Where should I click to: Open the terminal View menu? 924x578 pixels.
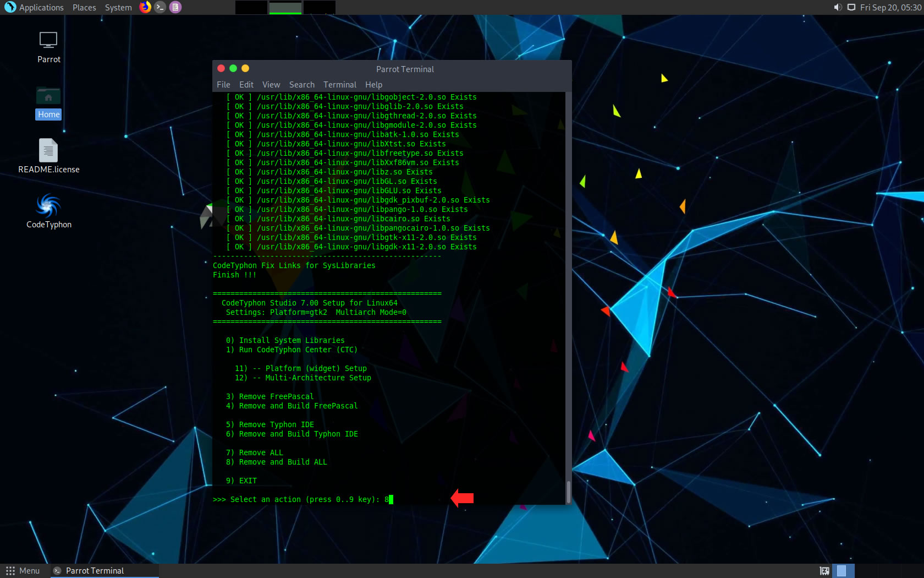point(271,85)
